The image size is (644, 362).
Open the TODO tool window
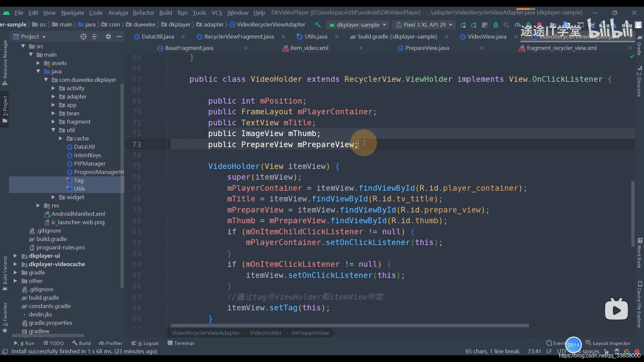(x=54, y=343)
